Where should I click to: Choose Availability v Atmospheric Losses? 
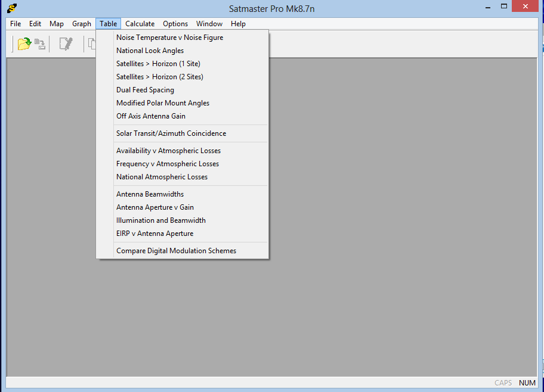(x=183, y=151)
